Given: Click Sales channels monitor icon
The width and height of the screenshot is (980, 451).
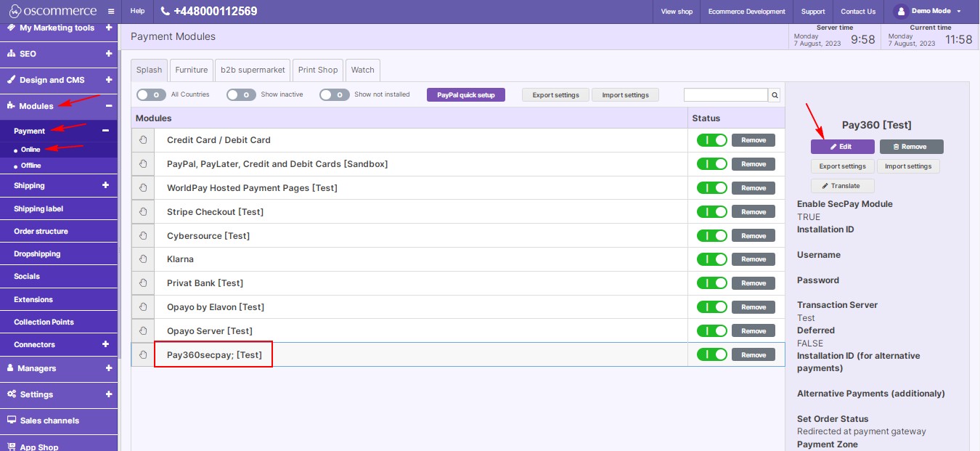Looking at the screenshot, I should pos(12,420).
